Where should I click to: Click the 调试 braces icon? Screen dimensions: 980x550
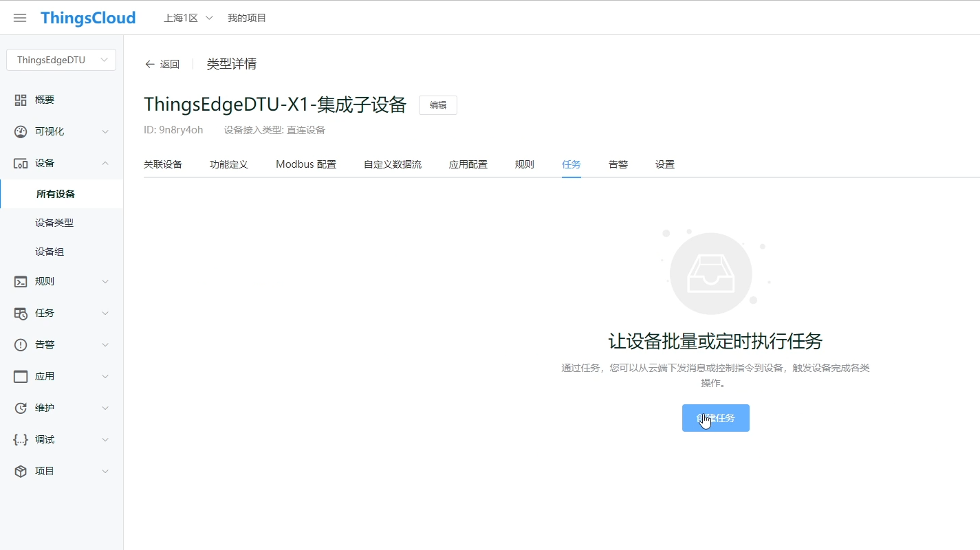click(21, 439)
